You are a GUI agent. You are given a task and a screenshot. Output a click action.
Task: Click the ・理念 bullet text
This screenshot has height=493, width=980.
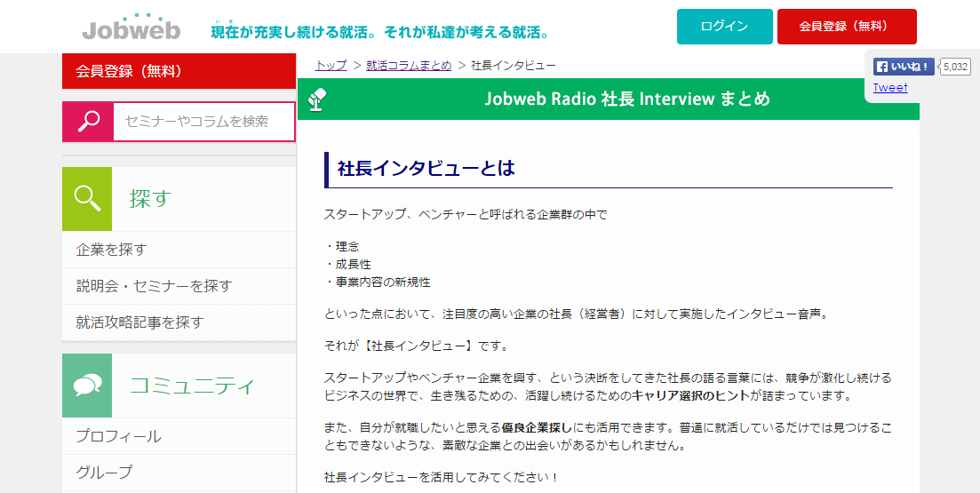coord(342,246)
